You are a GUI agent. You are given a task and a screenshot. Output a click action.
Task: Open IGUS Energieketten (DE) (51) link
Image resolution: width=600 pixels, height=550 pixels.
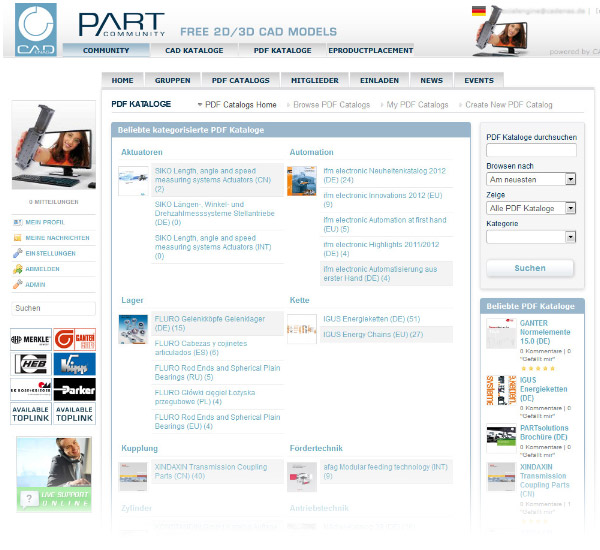coord(372,319)
